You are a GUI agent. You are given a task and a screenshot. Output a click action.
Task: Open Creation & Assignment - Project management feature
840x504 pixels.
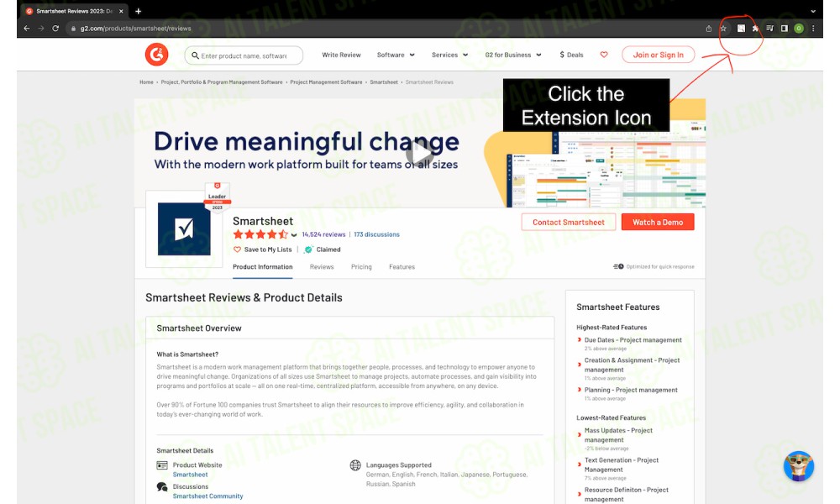click(632, 365)
